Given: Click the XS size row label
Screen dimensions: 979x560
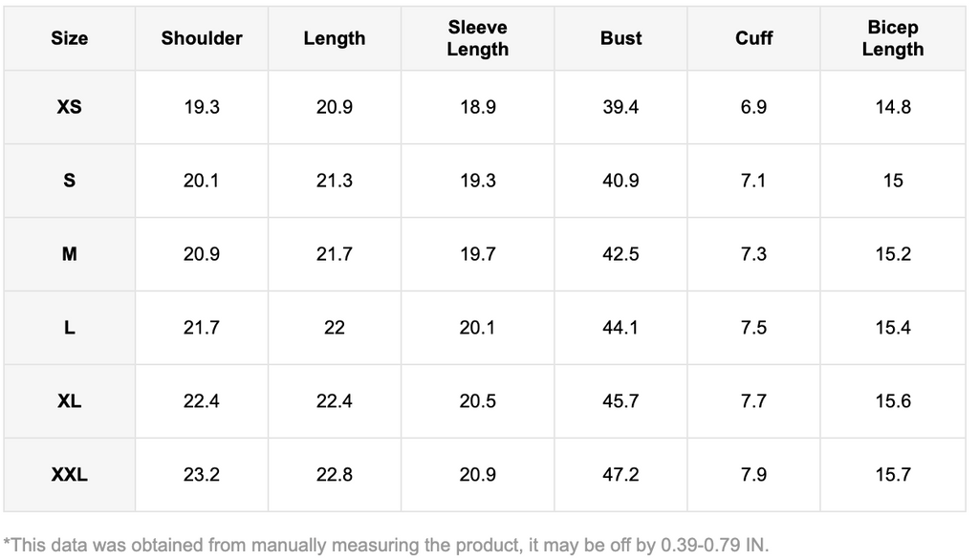Looking at the screenshot, I should tap(69, 107).
